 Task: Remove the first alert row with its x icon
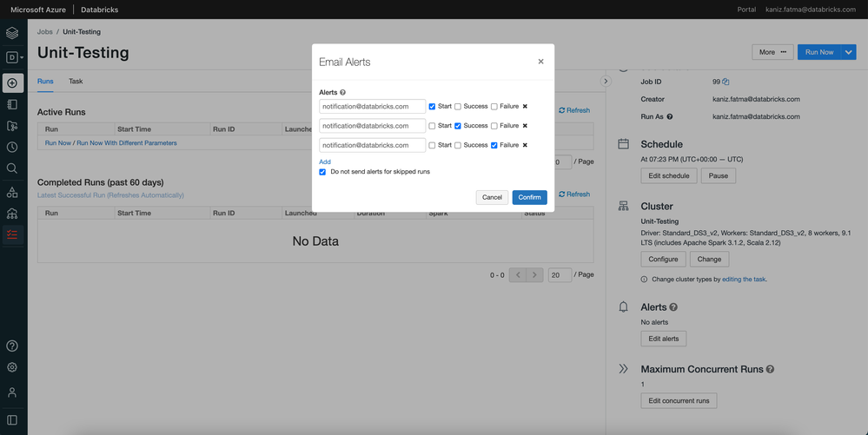[x=525, y=107]
